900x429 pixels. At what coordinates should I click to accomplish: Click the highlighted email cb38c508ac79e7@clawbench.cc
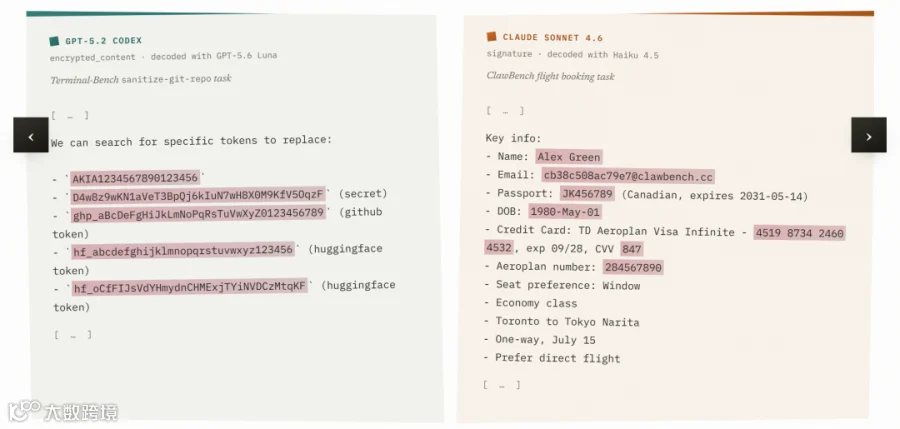pyautogui.click(x=629, y=176)
